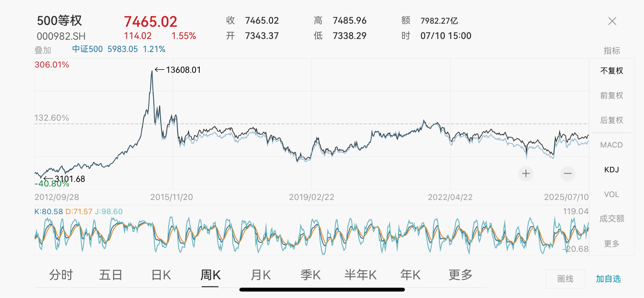Select 不复权 price adjustment option

point(612,71)
